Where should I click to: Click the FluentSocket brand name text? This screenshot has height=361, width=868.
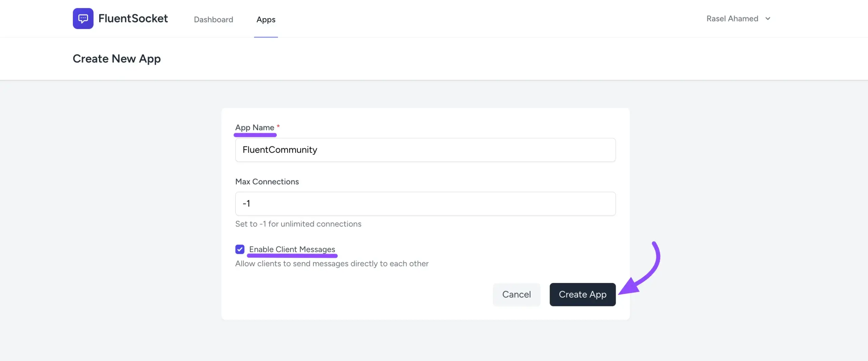[x=133, y=19]
